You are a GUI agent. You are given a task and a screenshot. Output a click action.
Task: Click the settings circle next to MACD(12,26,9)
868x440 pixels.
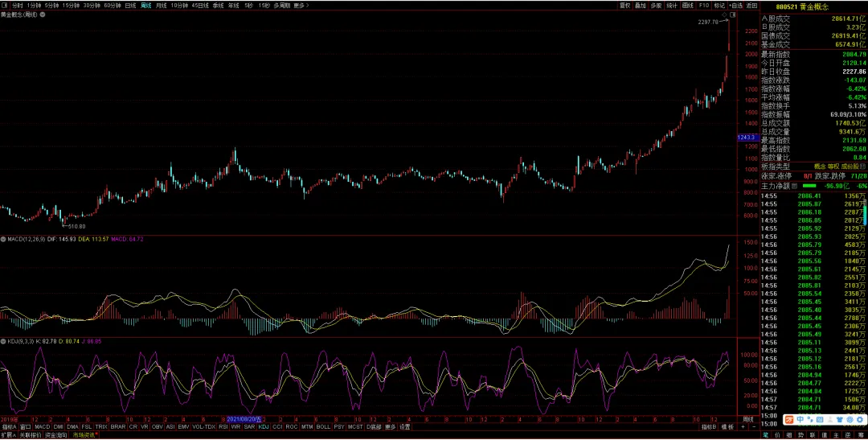[2, 240]
